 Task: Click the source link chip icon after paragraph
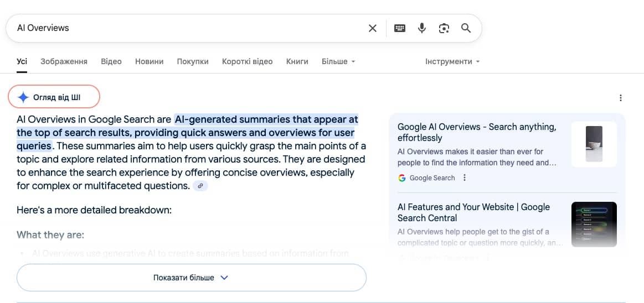(200, 186)
